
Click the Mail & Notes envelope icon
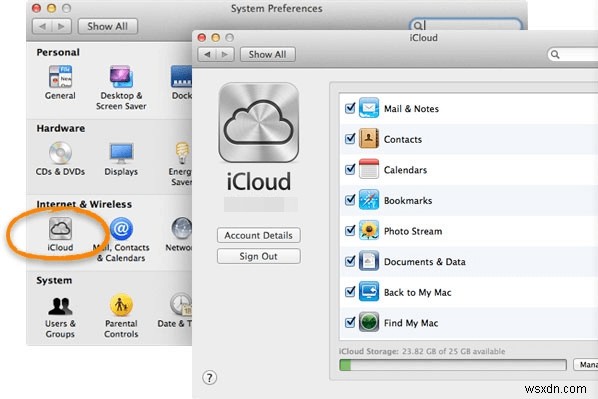coord(368,108)
